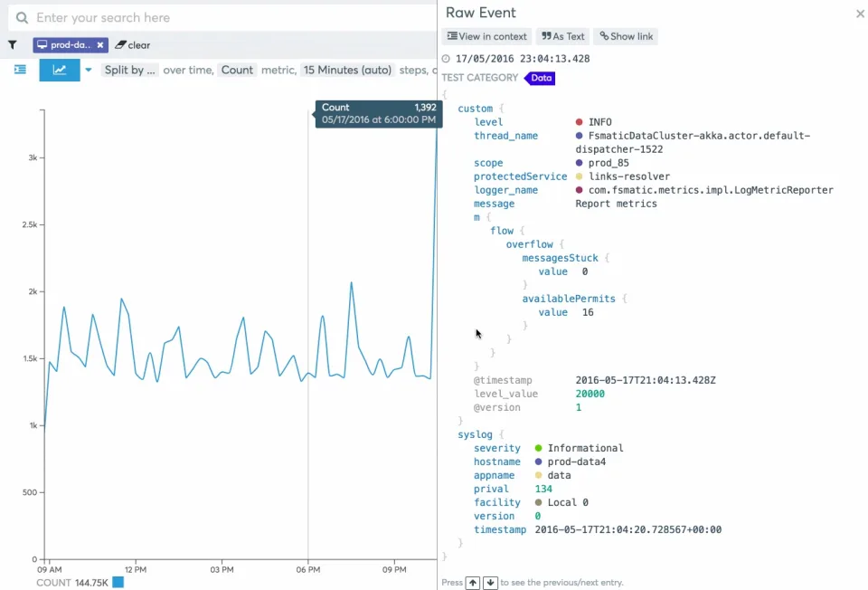
Task: Click the logger_name field key
Action: click(x=505, y=190)
